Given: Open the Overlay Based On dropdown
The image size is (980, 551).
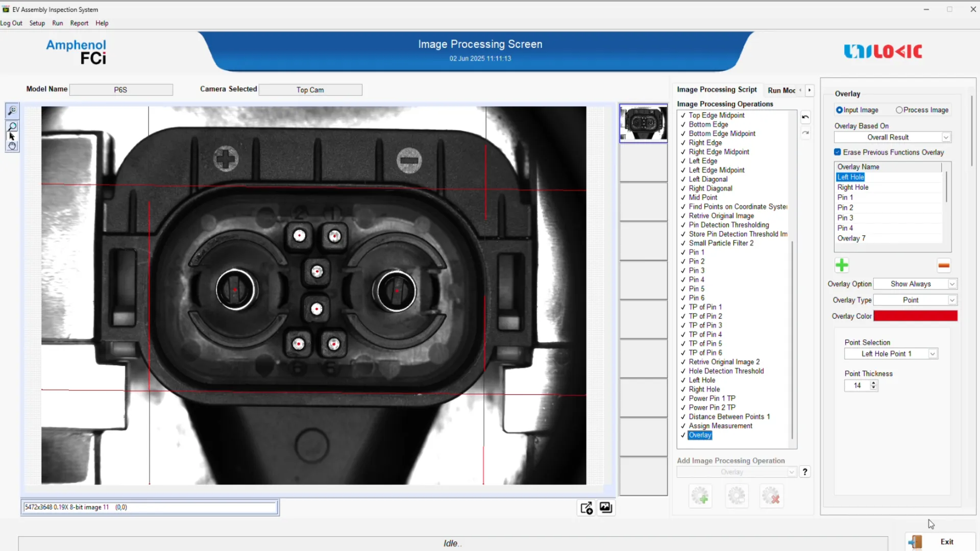Looking at the screenshot, I should [x=946, y=137].
